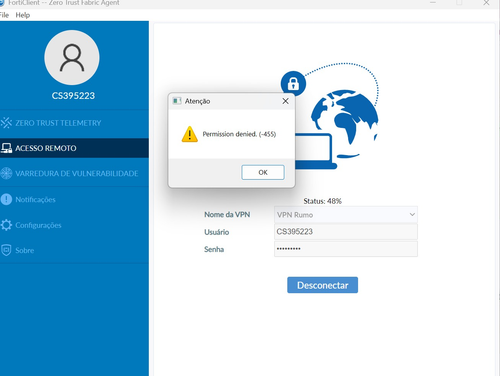Click the Usuário label
This screenshot has height=376, width=500.
(216, 232)
